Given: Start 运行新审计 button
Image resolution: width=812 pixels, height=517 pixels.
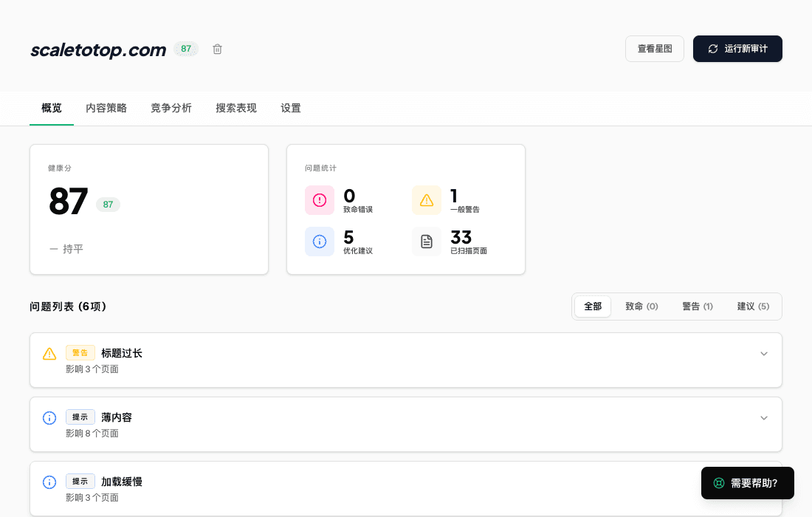Looking at the screenshot, I should click(x=737, y=49).
